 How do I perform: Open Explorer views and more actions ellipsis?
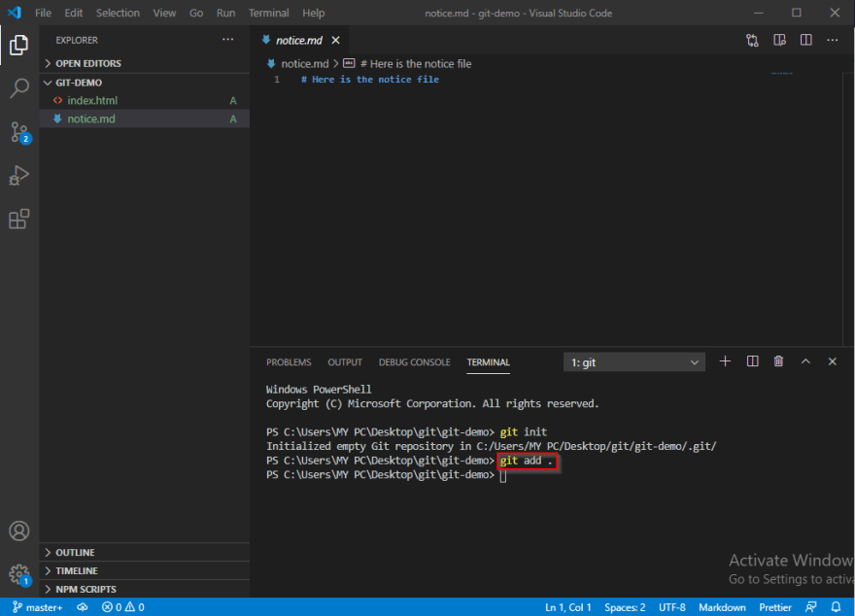pyautogui.click(x=228, y=40)
